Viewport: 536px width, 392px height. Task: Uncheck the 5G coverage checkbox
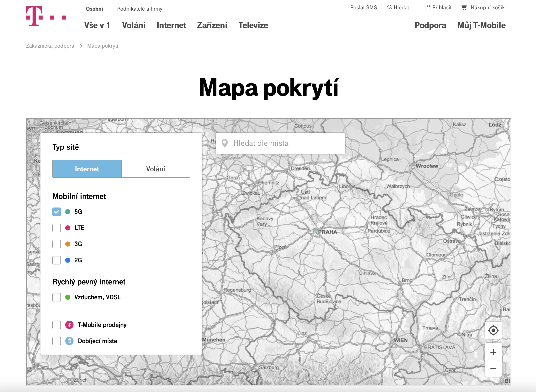coord(57,212)
